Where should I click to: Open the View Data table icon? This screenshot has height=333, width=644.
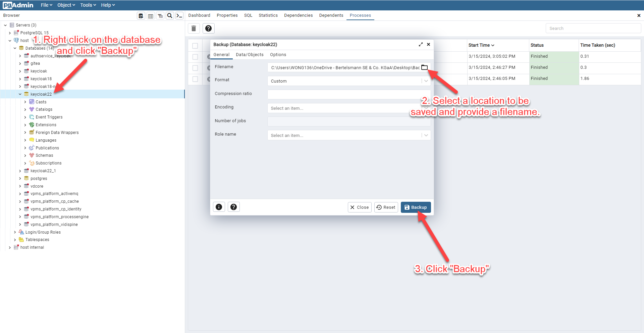[151, 16]
